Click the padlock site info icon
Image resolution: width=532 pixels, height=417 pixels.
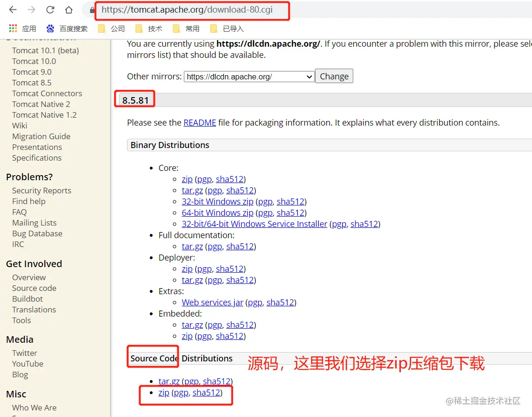tap(92, 10)
